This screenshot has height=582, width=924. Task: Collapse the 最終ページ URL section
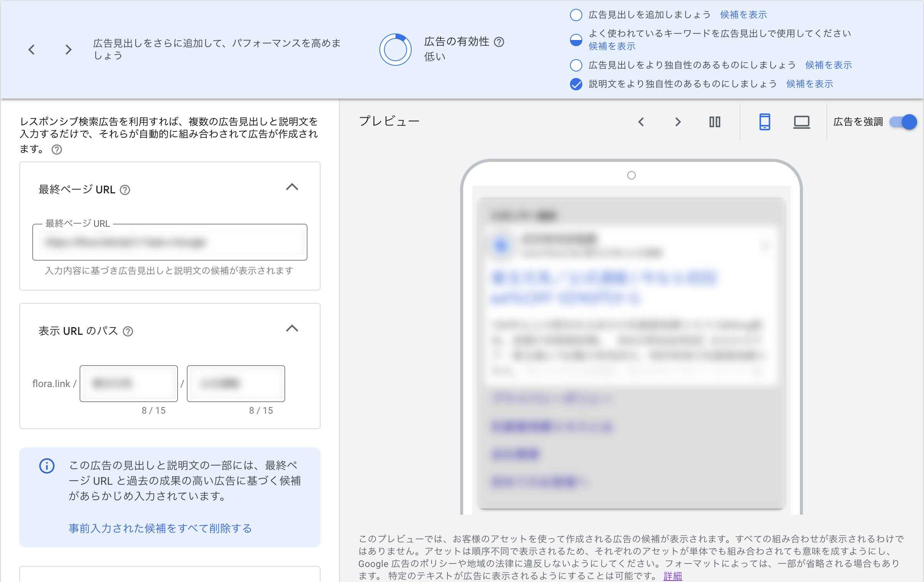[292, 187]
